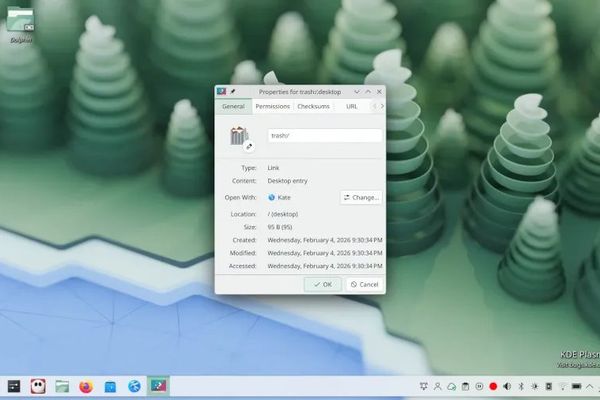
Task: Open the volume speaker tray icon
Action: tap(507, 387)
